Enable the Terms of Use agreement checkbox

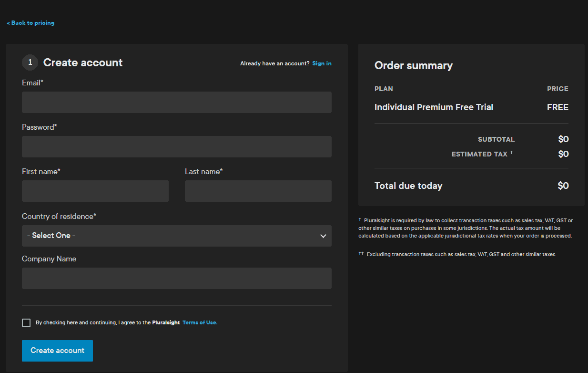click(26, 322)
